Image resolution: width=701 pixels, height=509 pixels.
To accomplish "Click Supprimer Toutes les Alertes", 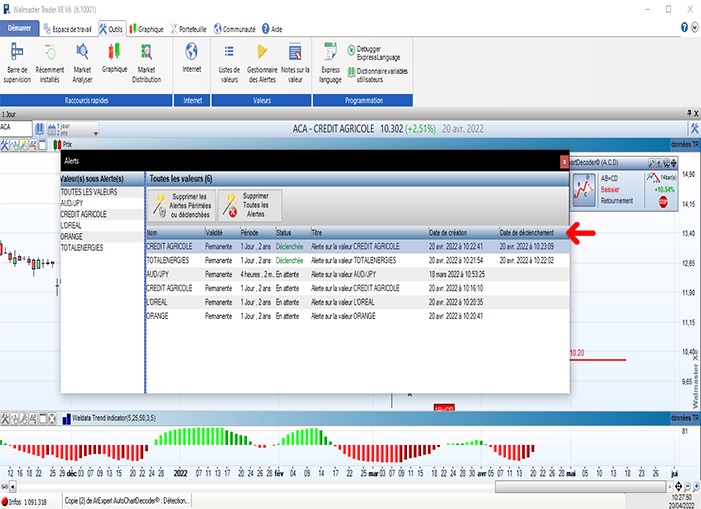I will pyautogui.click(x=250, y=205).
